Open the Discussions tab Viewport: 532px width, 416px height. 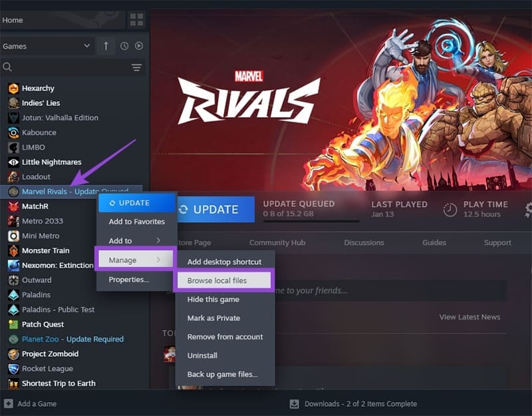coord(364,242)
